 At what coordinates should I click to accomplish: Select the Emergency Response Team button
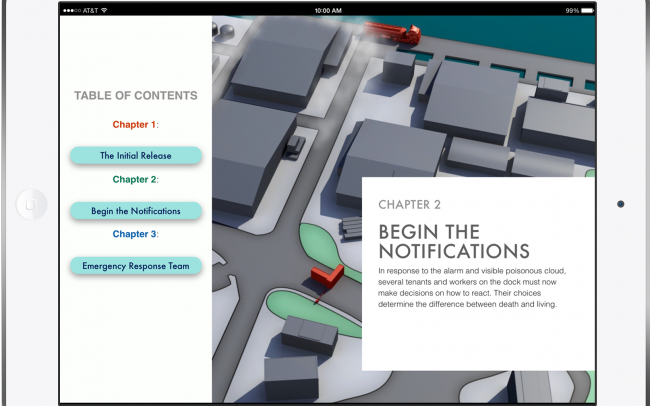135,266
